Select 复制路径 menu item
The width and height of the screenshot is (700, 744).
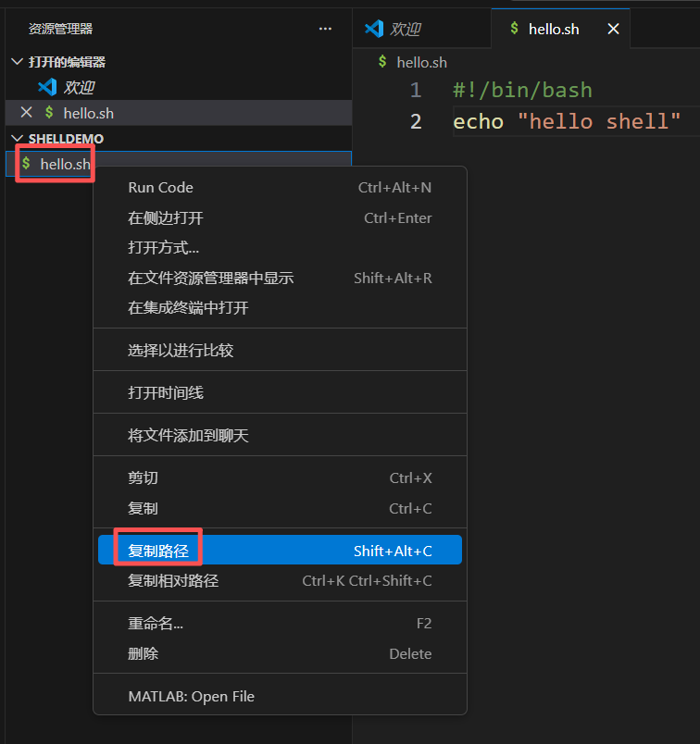pyautogui.click(x=281, y=551)
